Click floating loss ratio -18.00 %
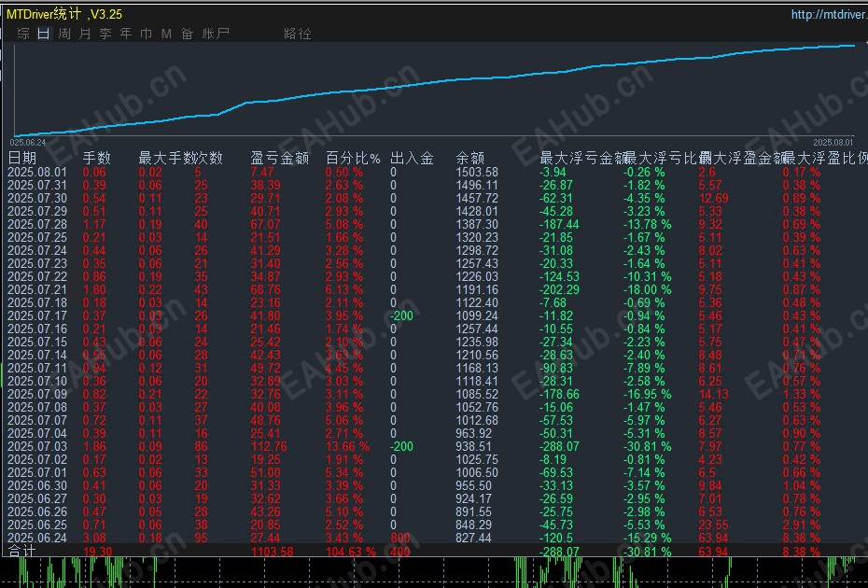This screenshot has height=588, width=868. tap(647, 289)
